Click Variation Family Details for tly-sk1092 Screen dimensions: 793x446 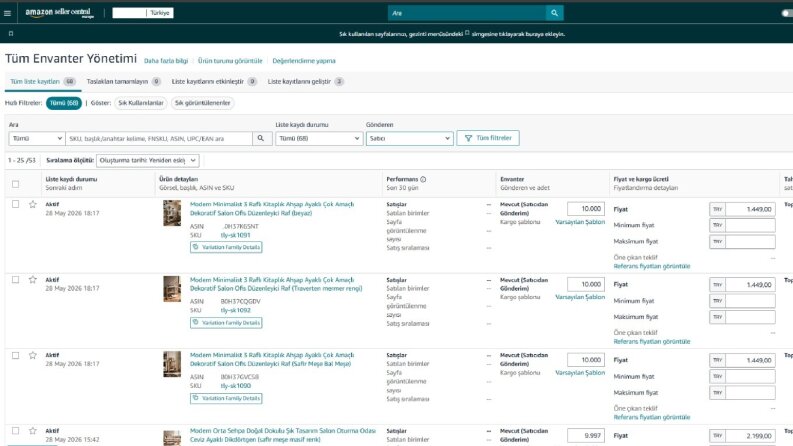pyautogui.click(x=226, y=323)
